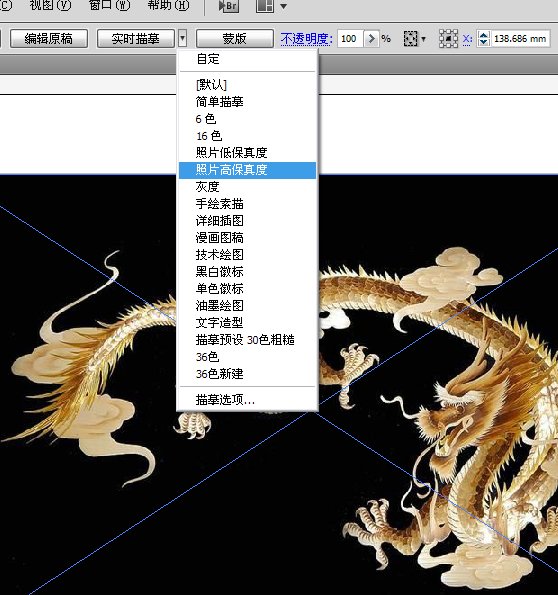Open the arrange documents layout icon
Image resolution: width=558 pixels, height=595 pixels.
(x=265, y=6)
